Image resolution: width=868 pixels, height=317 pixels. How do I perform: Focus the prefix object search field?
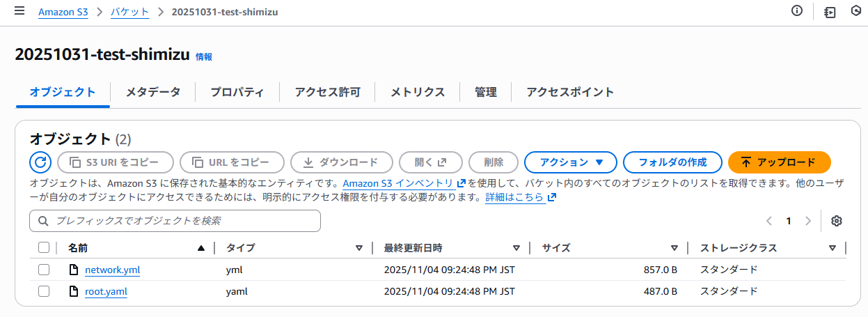175,221
